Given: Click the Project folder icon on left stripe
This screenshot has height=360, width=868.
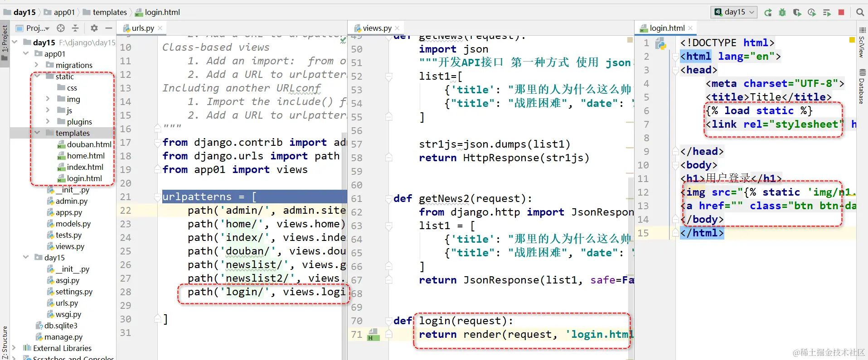Looking at the screenshot, I should tap(5, 57).
